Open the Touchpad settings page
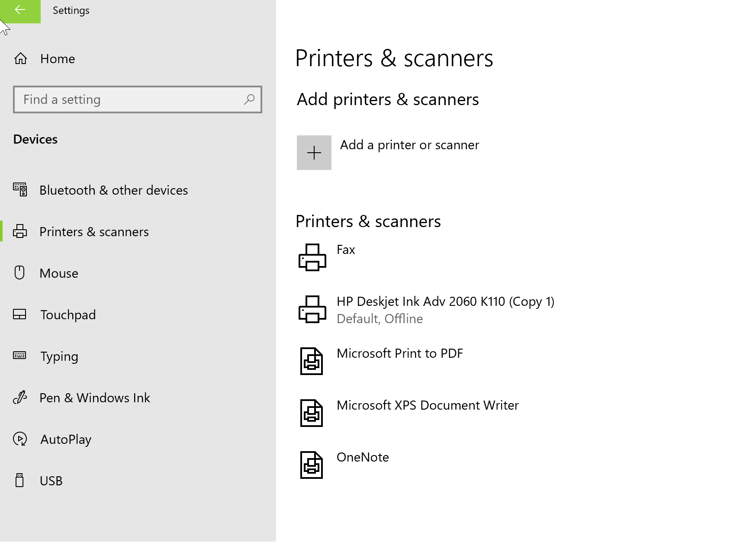The width and height of the screenshot is (756, 542). (68, 315)
